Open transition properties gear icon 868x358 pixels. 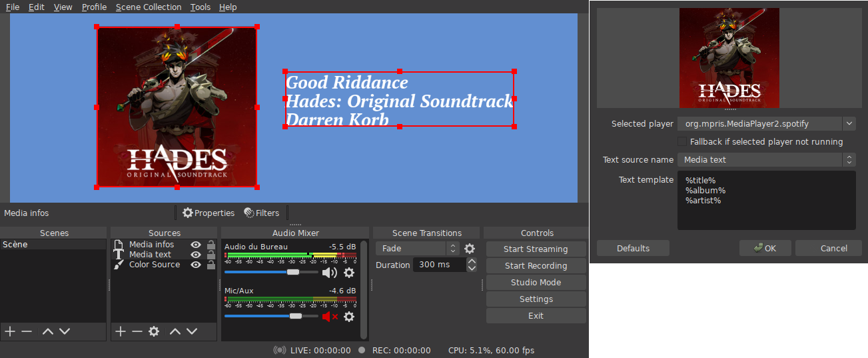(470, 248)
